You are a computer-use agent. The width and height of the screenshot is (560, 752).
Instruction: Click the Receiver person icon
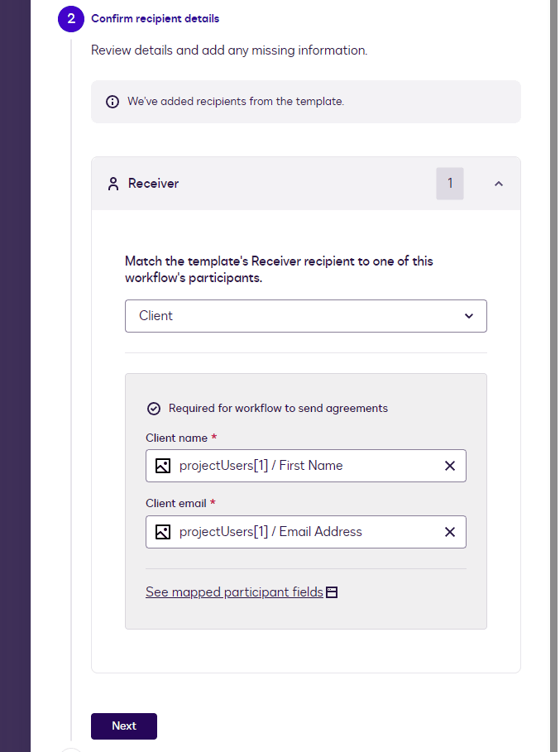[113, 184]
